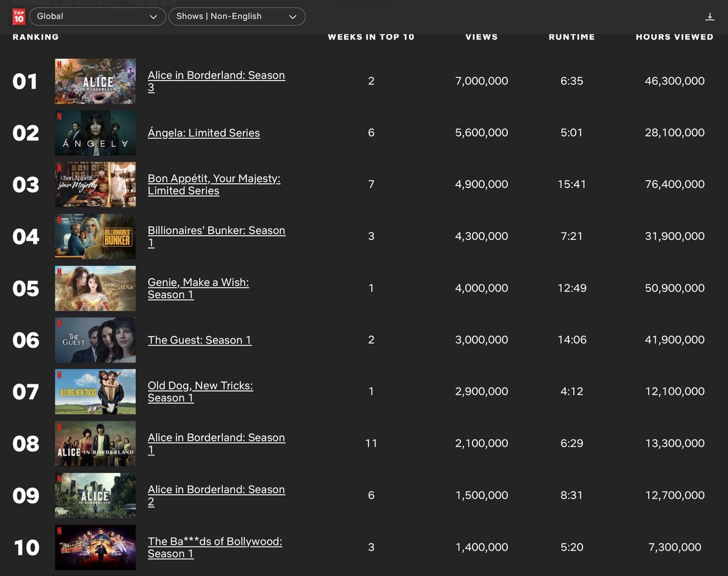Open Old Dog, New Tricks: Season 1 link
Viewport: 728px width, 576px height.
click(x=200, y=392)
